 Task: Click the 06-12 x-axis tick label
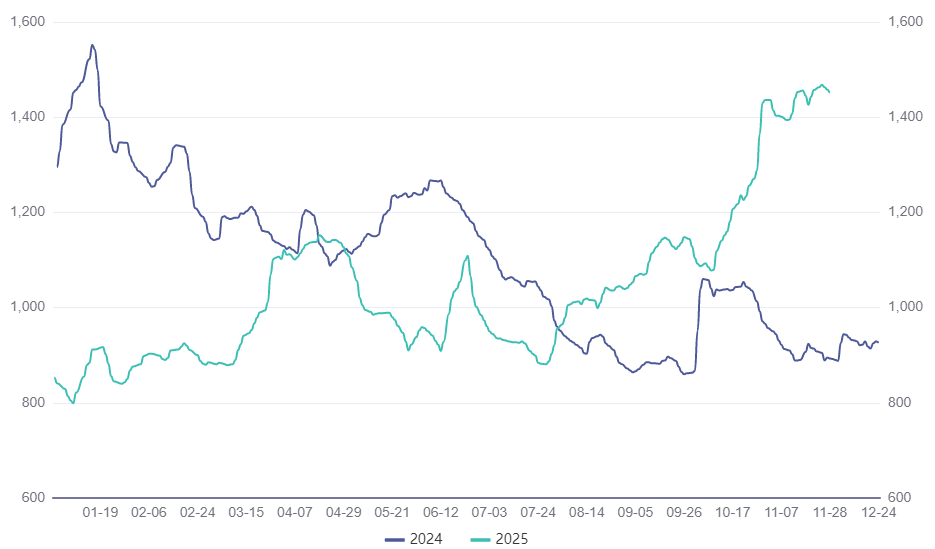[x=441, y=512]
